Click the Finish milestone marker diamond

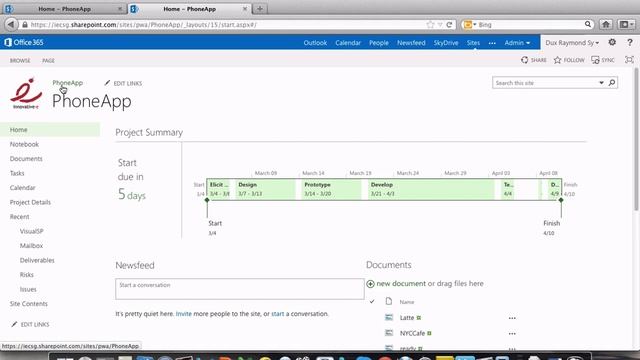coord(561,200)
